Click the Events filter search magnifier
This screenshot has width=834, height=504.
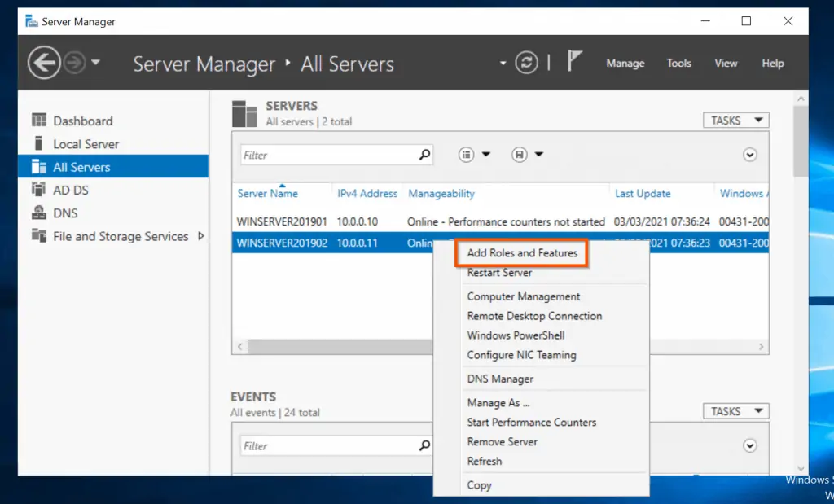(x=424, y=445)
